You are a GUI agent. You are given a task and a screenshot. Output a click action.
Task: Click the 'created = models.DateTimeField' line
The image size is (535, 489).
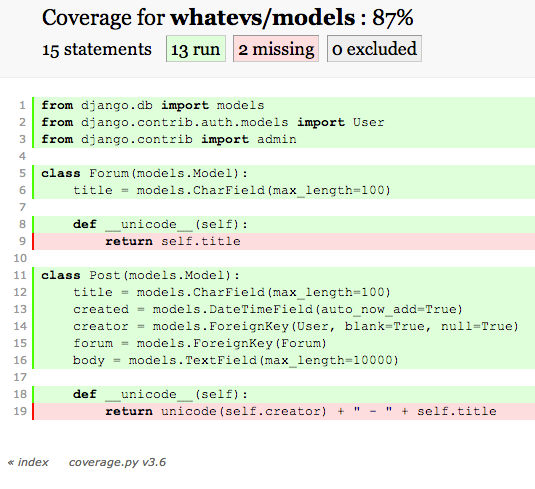pos(285,309)
